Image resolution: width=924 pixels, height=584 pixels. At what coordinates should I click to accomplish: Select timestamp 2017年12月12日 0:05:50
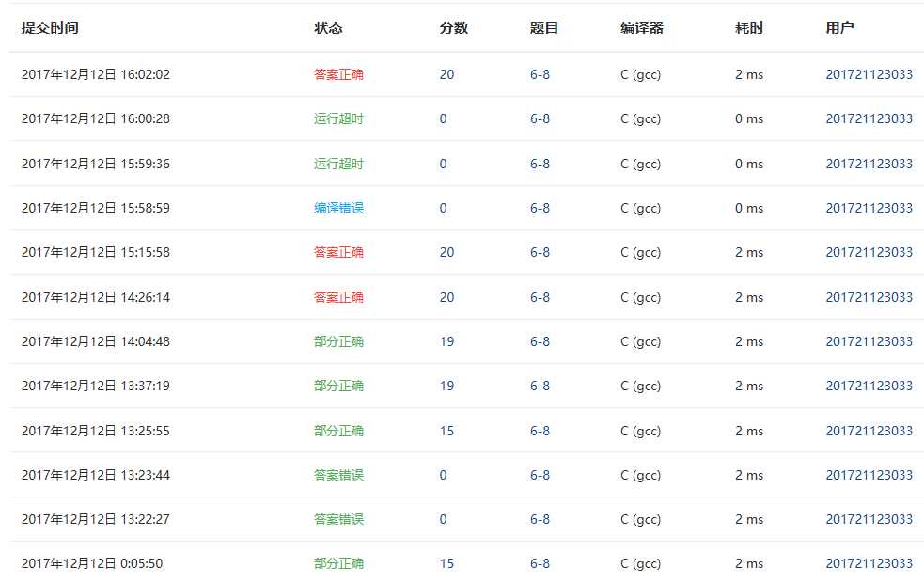tap(92, 563)
